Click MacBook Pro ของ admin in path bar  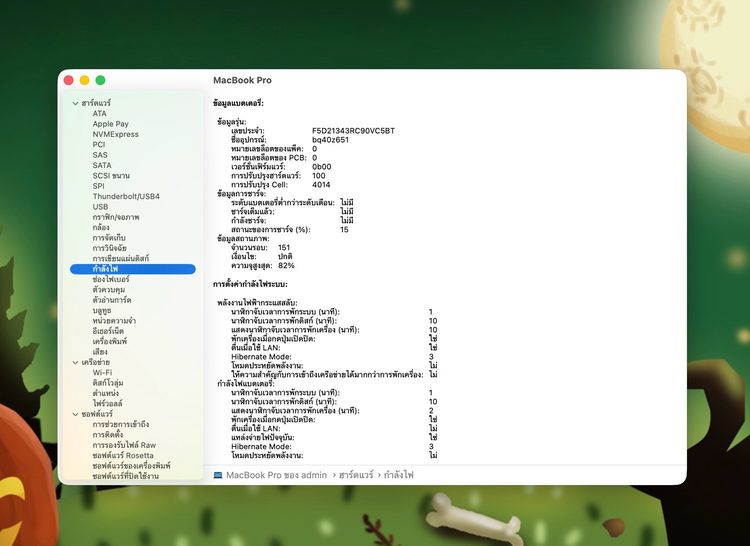coord(276,475)
